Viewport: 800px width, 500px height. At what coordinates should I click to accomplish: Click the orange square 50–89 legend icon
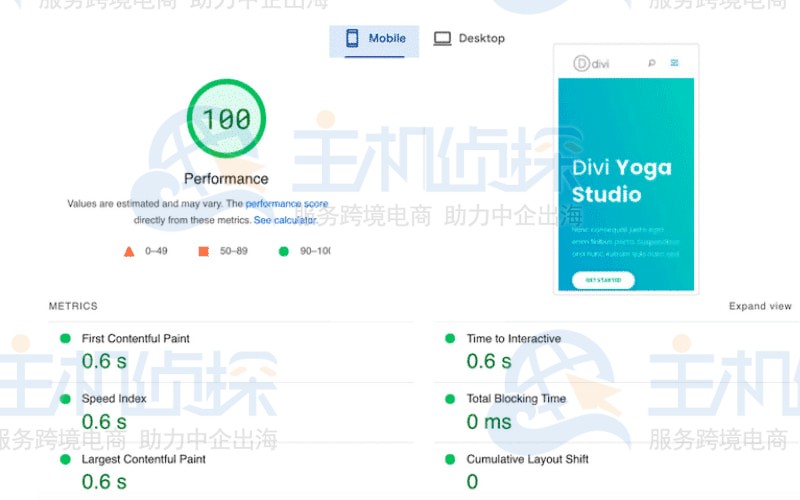point(204,251)
